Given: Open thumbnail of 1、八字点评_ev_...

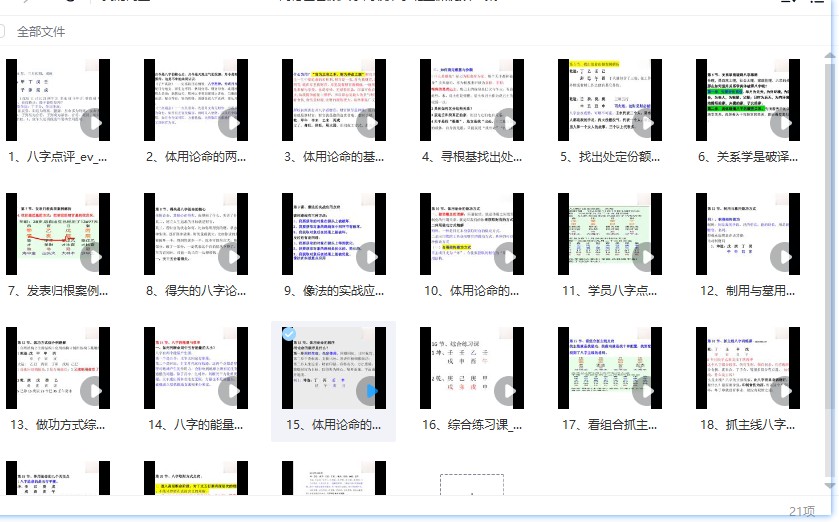Looking at the screenshot, I should [x=58, y=100].
